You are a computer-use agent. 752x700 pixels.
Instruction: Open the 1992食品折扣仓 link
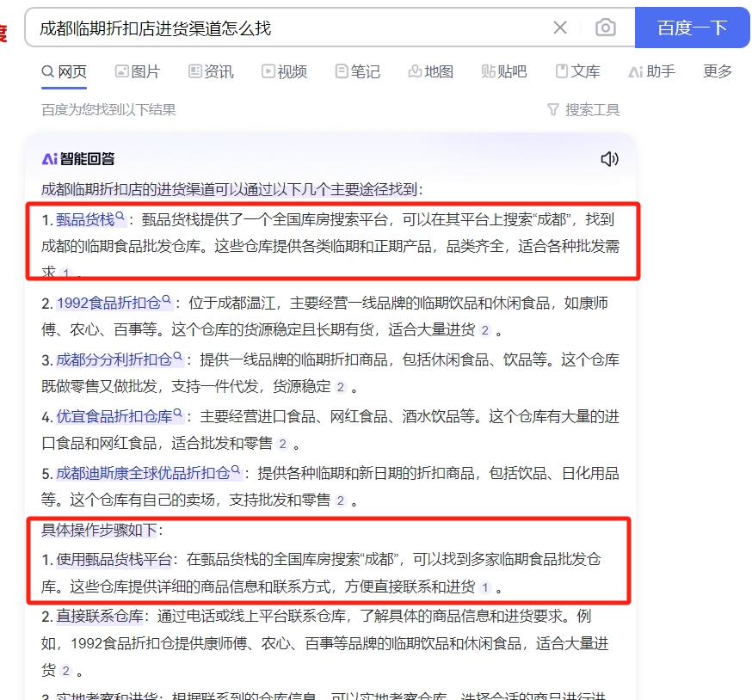[109, 304]
